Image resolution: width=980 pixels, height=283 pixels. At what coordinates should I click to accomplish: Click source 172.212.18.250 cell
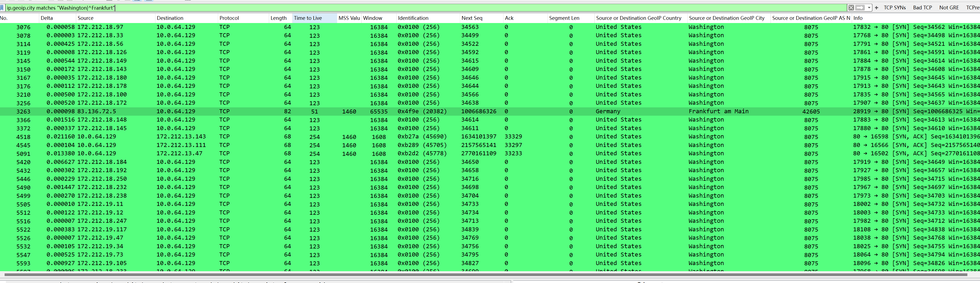[x=102, y=179]
